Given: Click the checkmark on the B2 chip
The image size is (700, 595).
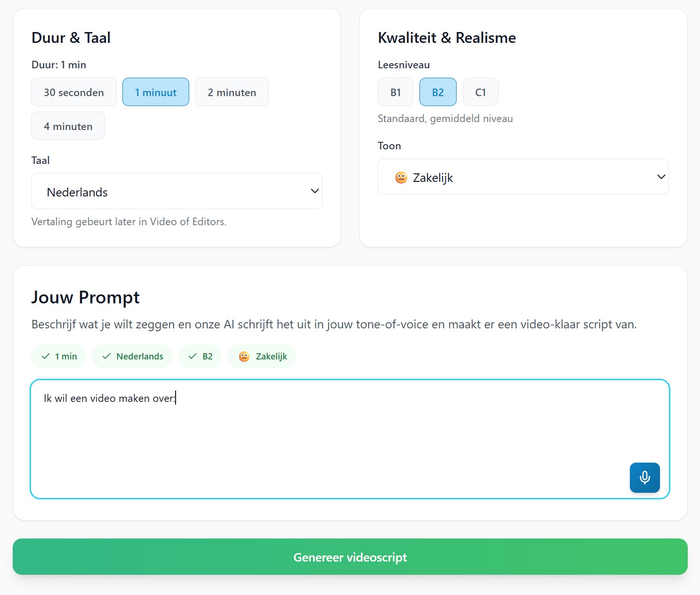Looking at the screenshot, I should [193, 357].
